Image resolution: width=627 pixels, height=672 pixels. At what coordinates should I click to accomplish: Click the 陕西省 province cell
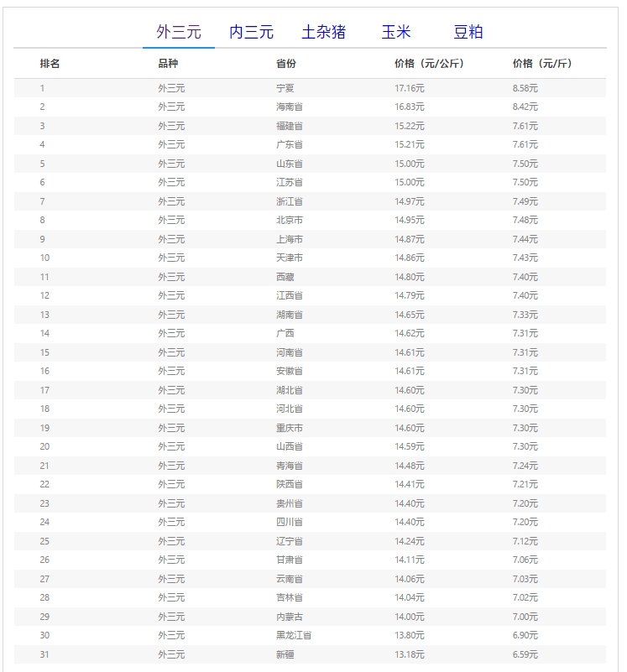pos(290,484)
